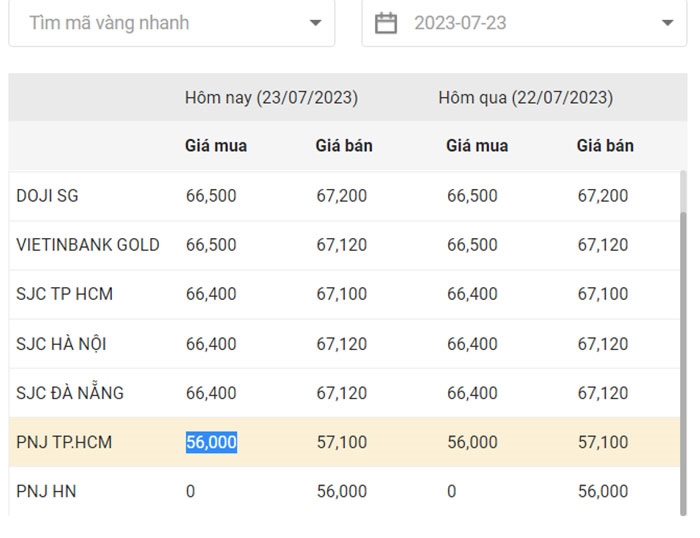Click the "Hôm nay (23/07/2023)" column header

tap(271, 98)
